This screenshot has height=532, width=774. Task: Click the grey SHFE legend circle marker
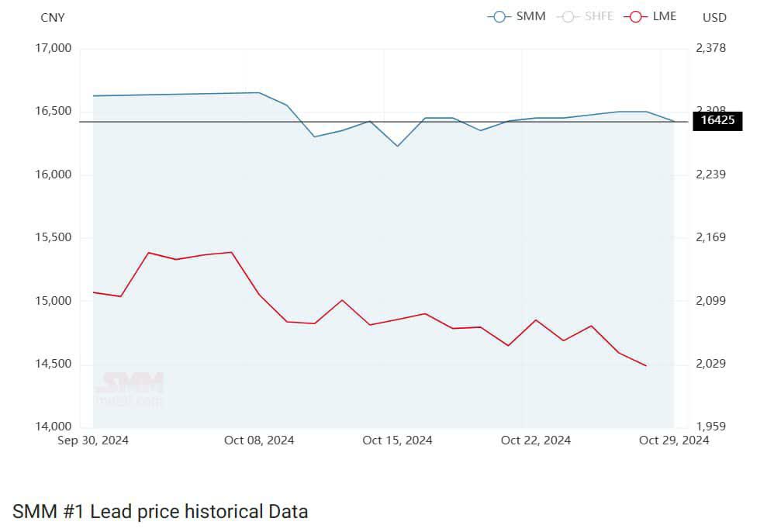tap(568, 16)
